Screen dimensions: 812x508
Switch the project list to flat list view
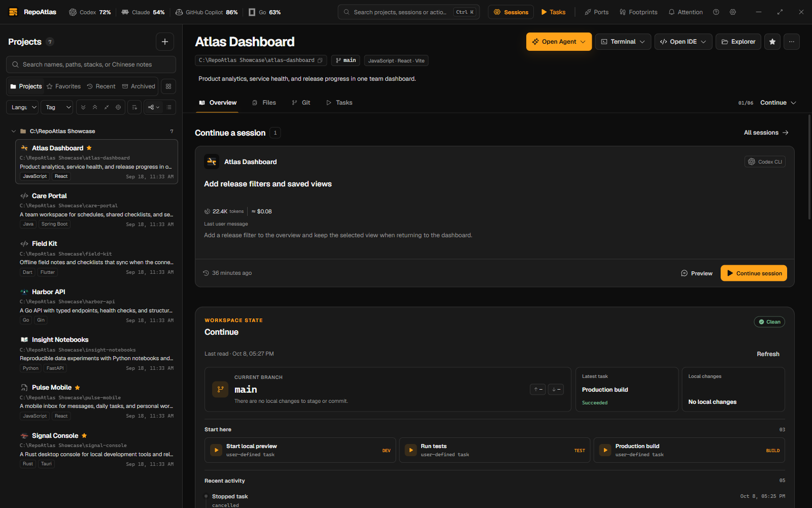(169, 107)
